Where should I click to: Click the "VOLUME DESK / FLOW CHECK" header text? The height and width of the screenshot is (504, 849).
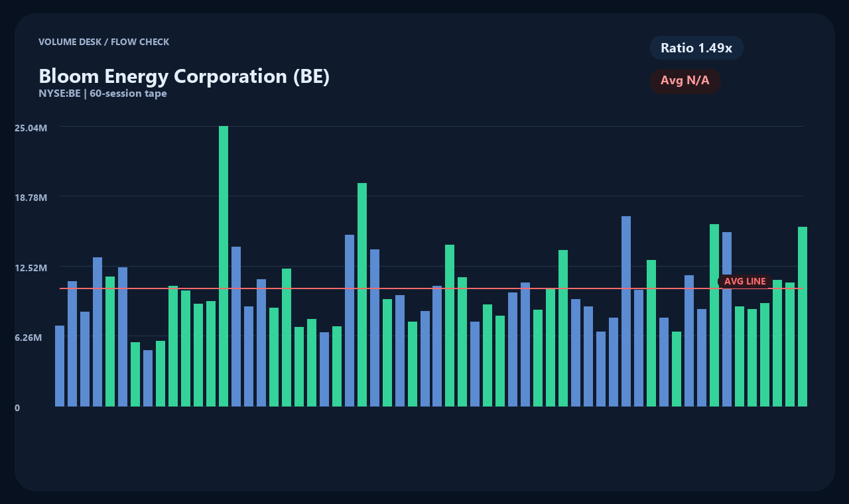[104, 42]
